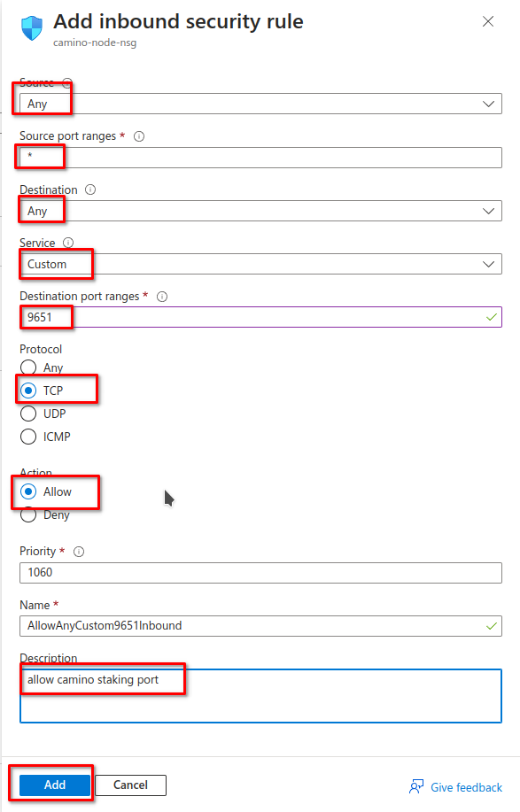Expand the Destination dropdown chevron
This screenshot has height=812, width=520.
(488, 211)
